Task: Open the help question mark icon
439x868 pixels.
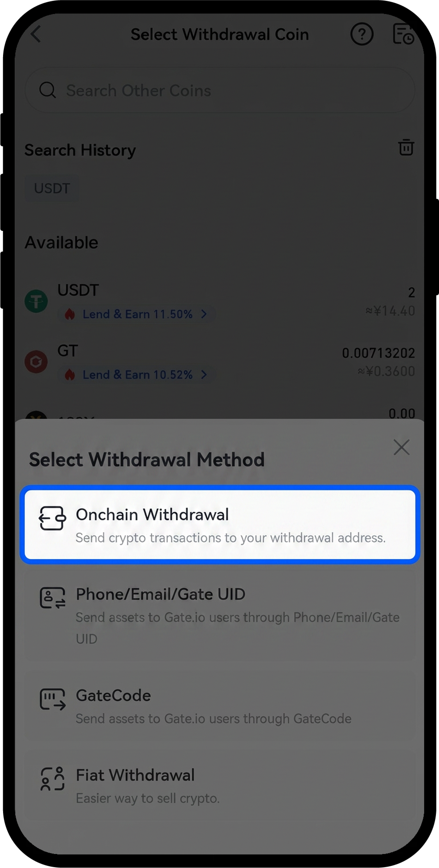Action: tap(362, 34)
